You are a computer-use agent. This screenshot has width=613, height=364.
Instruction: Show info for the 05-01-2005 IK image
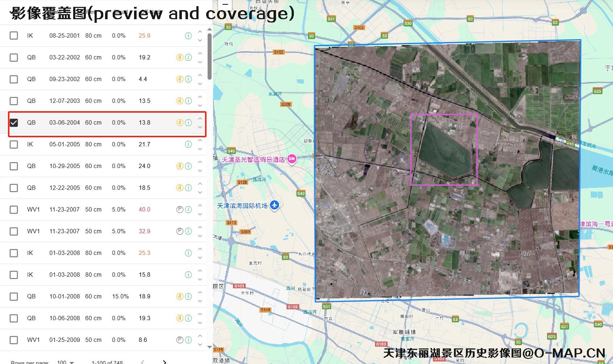pos(188,144)
